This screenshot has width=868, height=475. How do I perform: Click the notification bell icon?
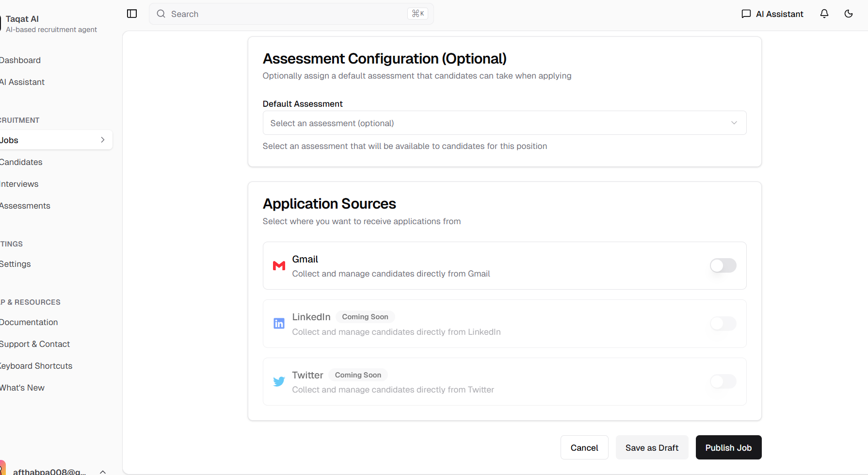click(824, 14)
